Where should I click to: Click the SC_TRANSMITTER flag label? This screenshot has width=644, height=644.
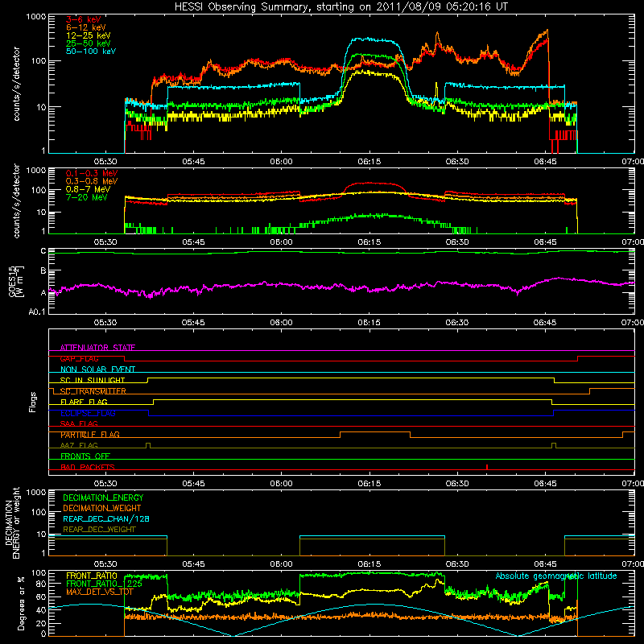[93, 391]
